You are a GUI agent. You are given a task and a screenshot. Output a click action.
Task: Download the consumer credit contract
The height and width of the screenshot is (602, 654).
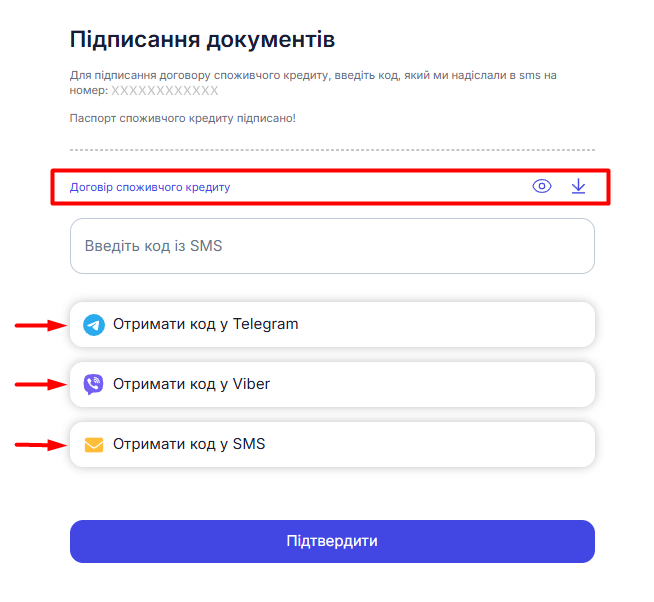click(x=578, y=186)
